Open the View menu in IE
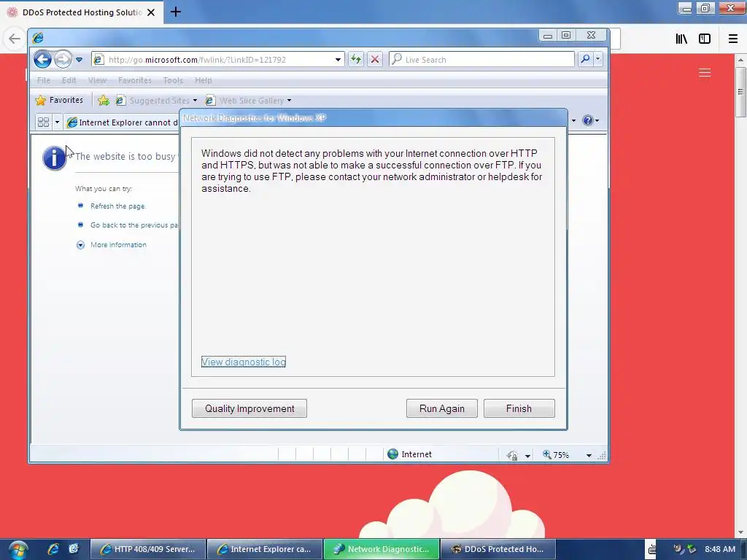 [97, 80]
